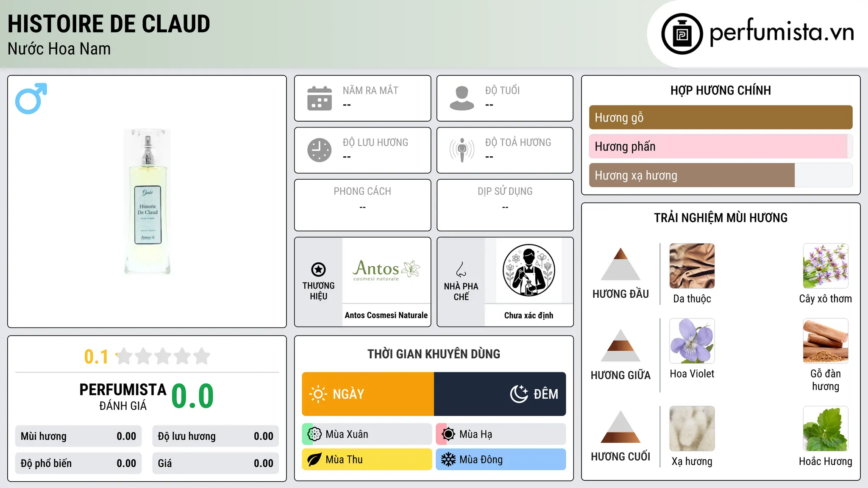Image resolution: width=868 pixels, height=488 pixels.
Task: Choose the Mùa Hạ season bar
Action: (501, 434)
